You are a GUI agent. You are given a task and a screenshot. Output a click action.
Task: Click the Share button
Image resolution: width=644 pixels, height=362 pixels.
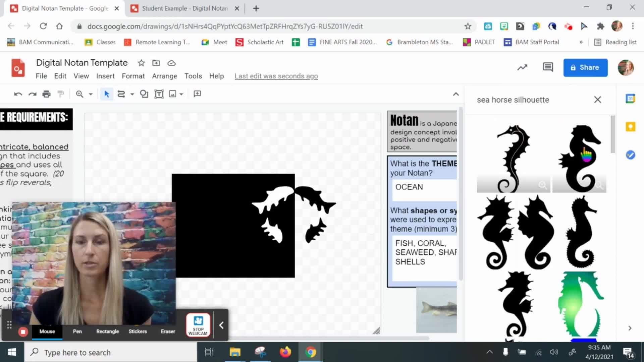point(585,67)
